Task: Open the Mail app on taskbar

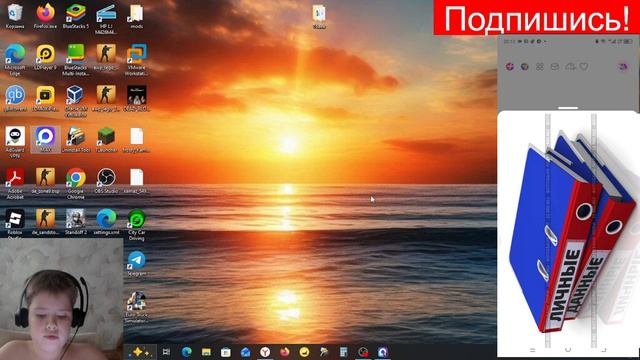Action: click(245, 352)
